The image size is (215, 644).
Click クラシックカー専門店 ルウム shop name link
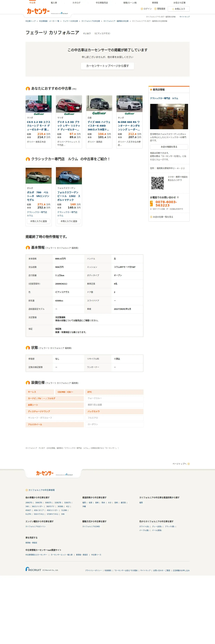pos(164,98)
